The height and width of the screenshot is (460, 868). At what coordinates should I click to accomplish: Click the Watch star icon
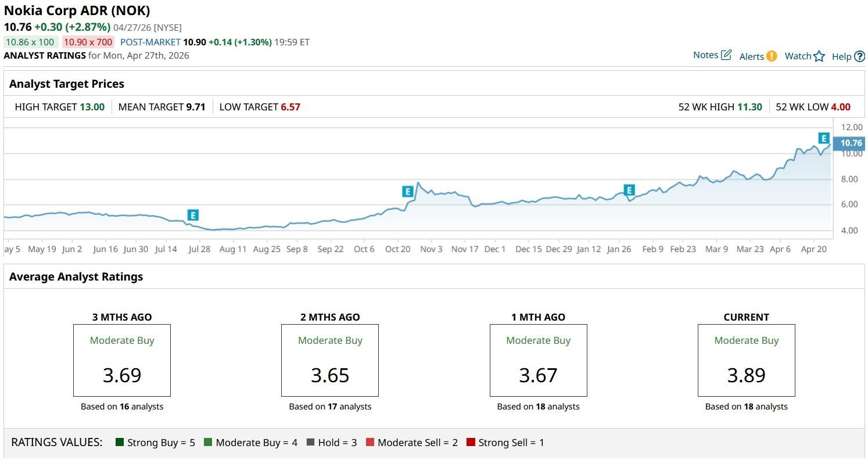pyautogui.click(x=819, y=56)
